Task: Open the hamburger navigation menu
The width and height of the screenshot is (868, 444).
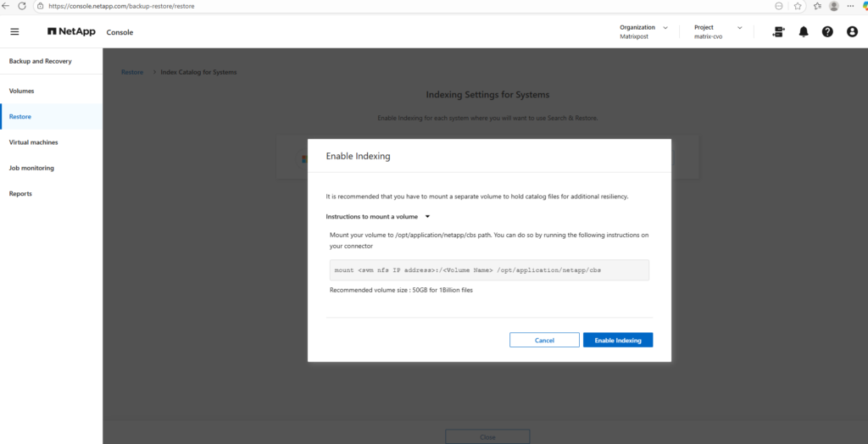Action: [15, 32]
